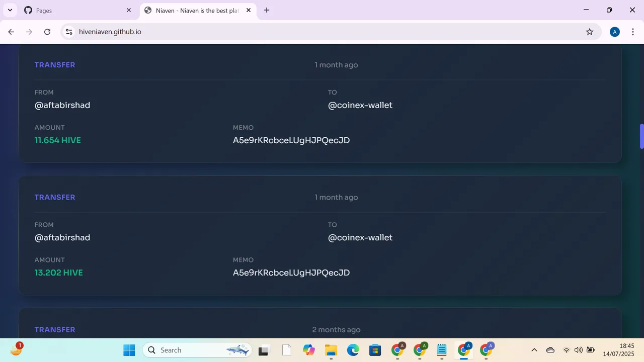Open Notepad from the taskbar
Image resolution: width=644 pixels, height=362 pixels.
442,350
